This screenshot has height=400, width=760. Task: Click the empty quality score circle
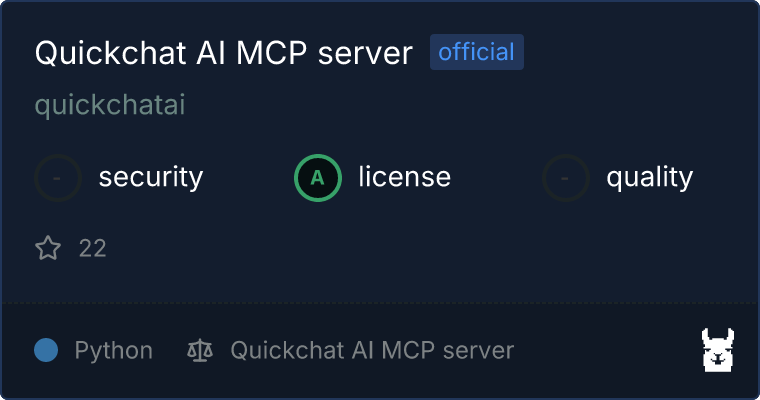coord(566,178)
